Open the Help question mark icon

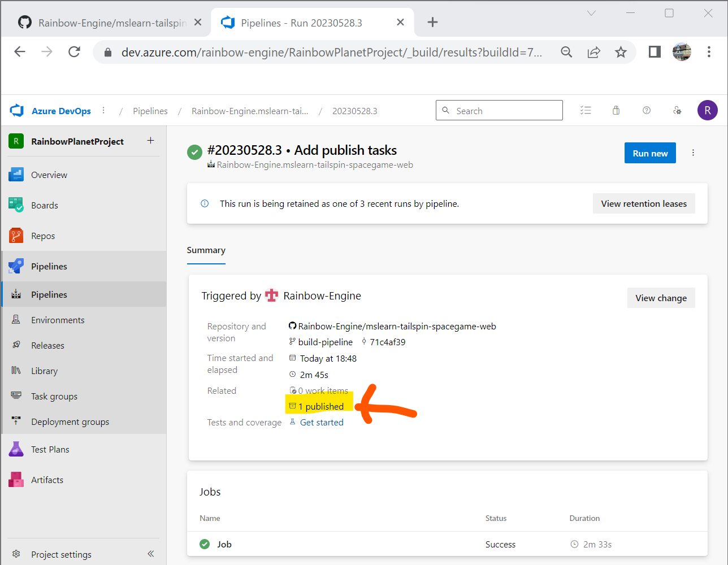647,111
